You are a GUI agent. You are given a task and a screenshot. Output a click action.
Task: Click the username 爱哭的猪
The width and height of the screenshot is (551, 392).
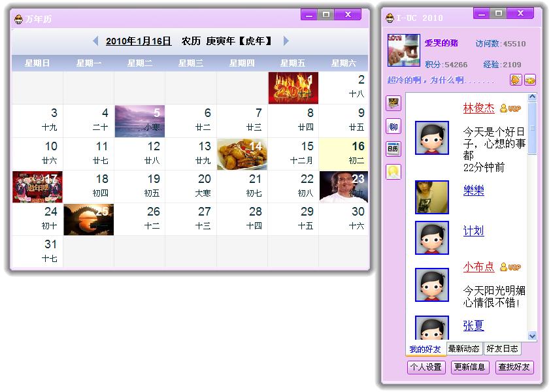441,43
